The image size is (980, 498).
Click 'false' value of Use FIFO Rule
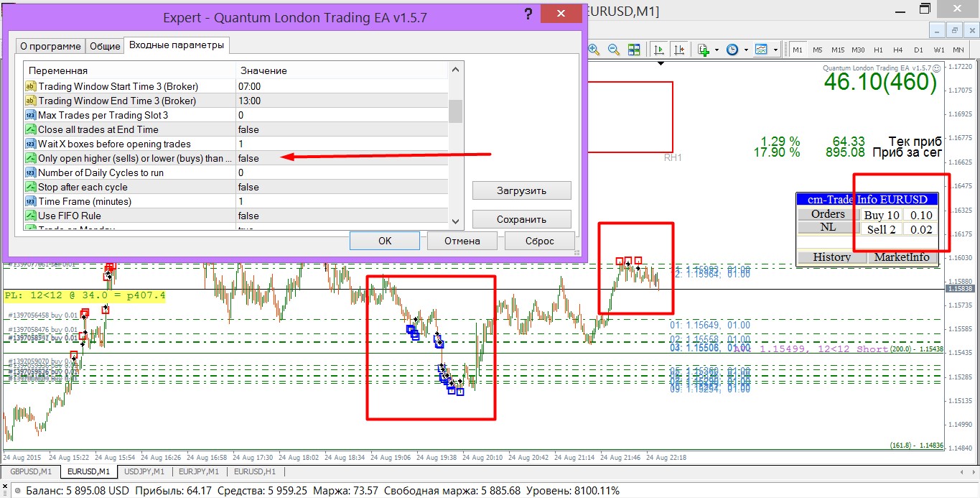(248, 216)
